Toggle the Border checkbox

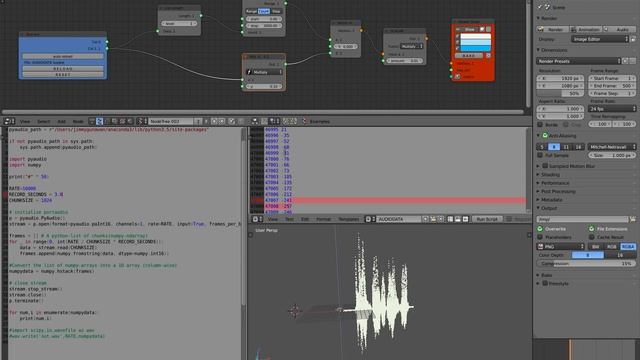pyautogui.click(x=540, y=124)
